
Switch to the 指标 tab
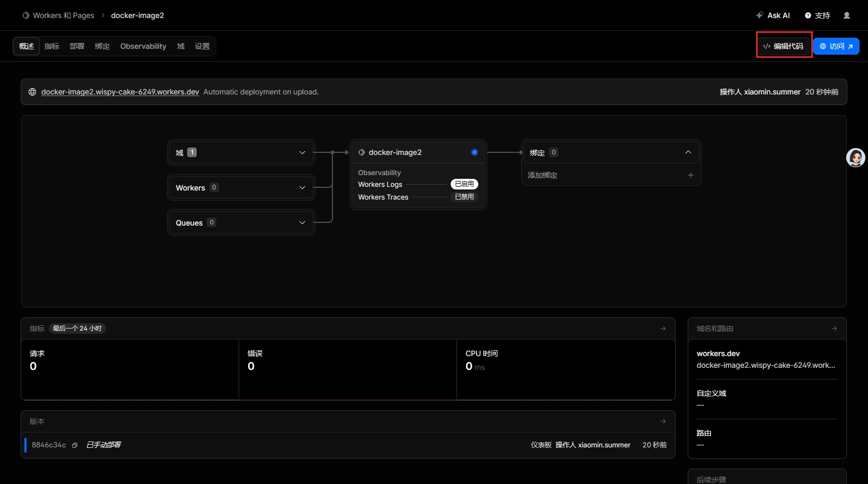tap(52, 46)
